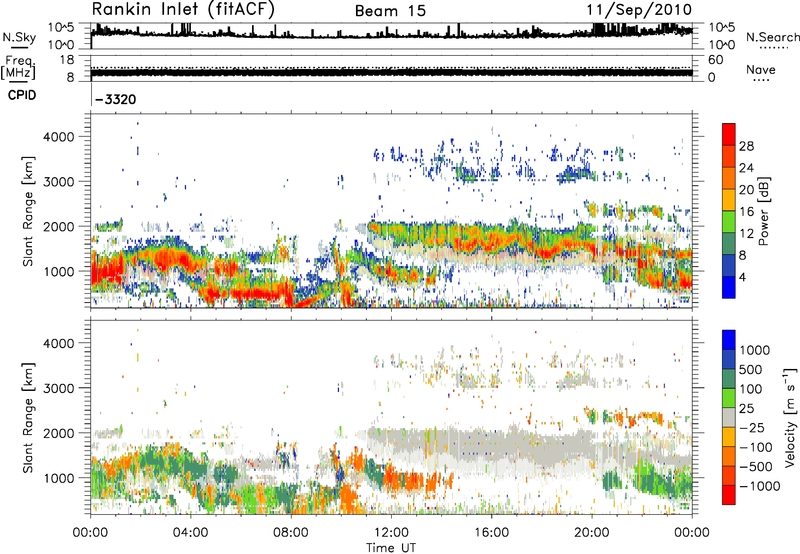Click the 'Velocity [m s-1]' colorbar label

pos(790,417)
